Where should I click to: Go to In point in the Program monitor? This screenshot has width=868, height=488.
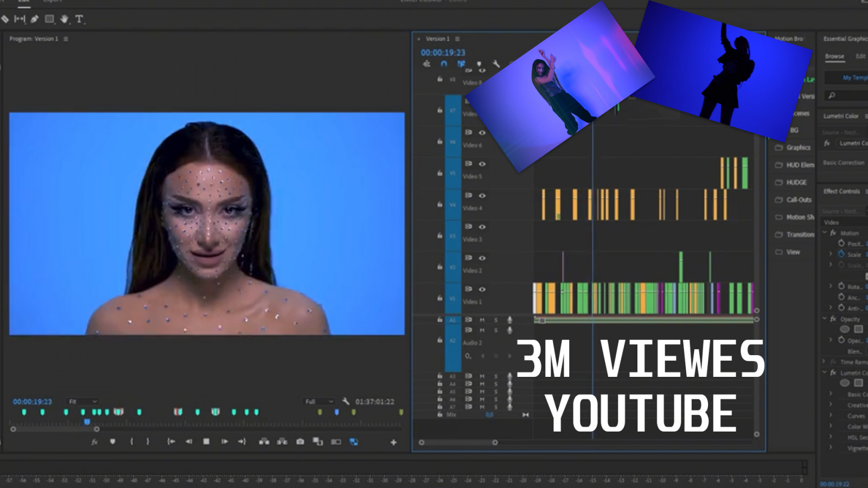(171, 441)
